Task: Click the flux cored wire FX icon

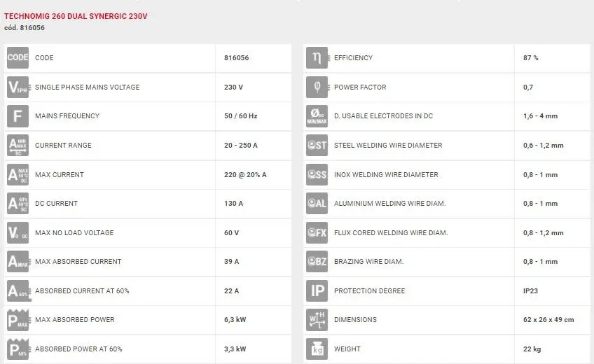Action: coord(317,232)
